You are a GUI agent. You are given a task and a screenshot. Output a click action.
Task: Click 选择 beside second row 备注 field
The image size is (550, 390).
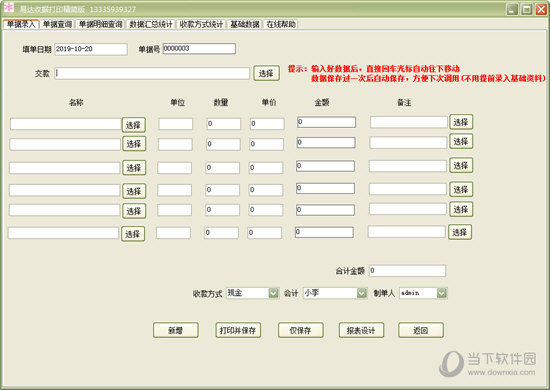point(461,141)
